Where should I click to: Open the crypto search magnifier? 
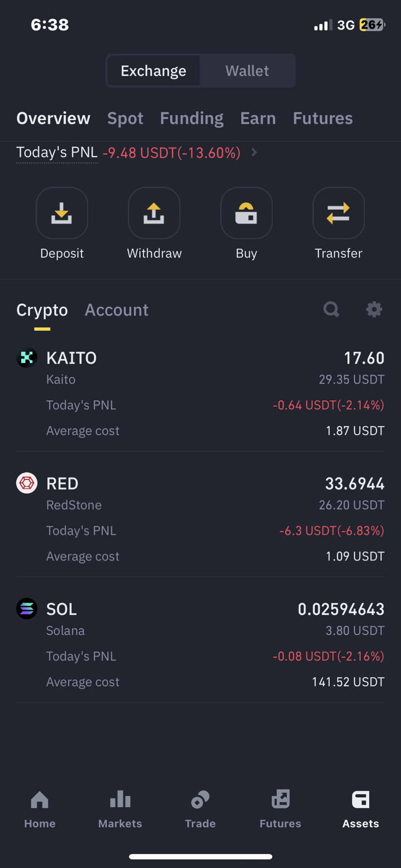(x=332, y=309)
